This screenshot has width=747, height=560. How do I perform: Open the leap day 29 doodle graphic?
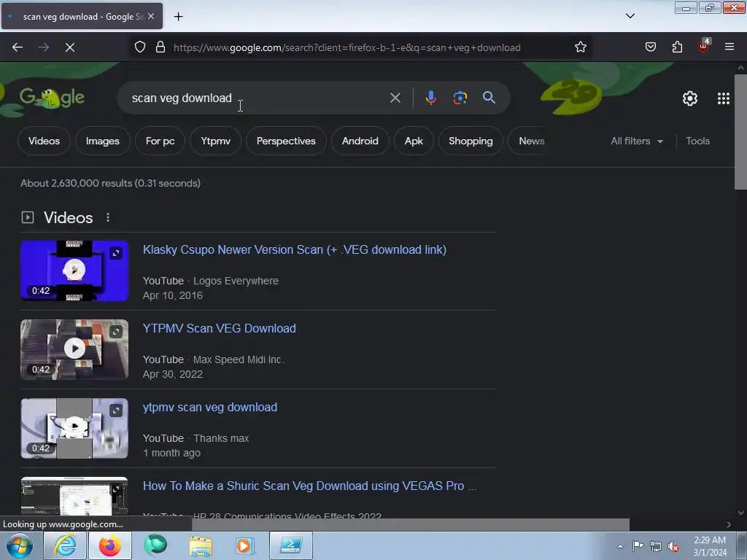[570, 96]
